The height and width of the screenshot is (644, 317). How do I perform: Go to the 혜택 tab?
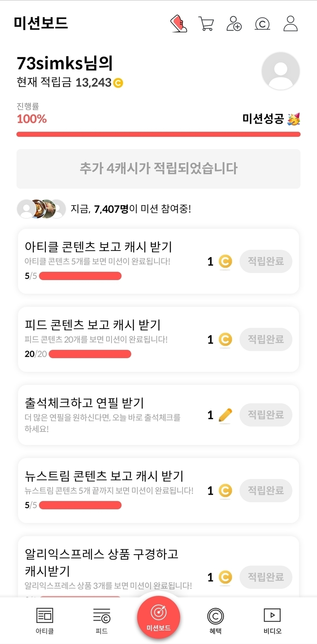(215, 620)
